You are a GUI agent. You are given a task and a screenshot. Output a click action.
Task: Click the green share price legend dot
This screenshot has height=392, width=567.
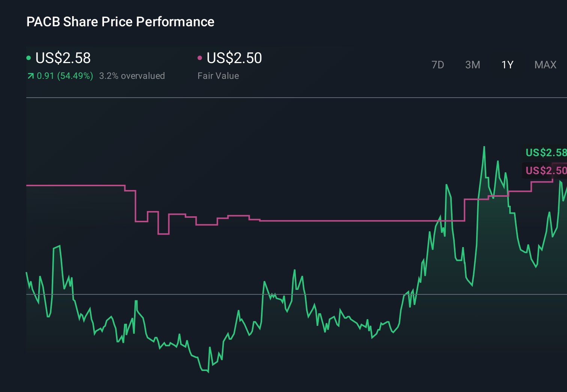point(29,57)
